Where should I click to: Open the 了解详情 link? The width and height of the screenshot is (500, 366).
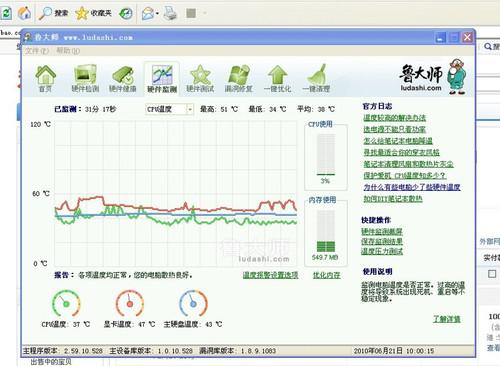pyautogui.click(x=447, y=319)
